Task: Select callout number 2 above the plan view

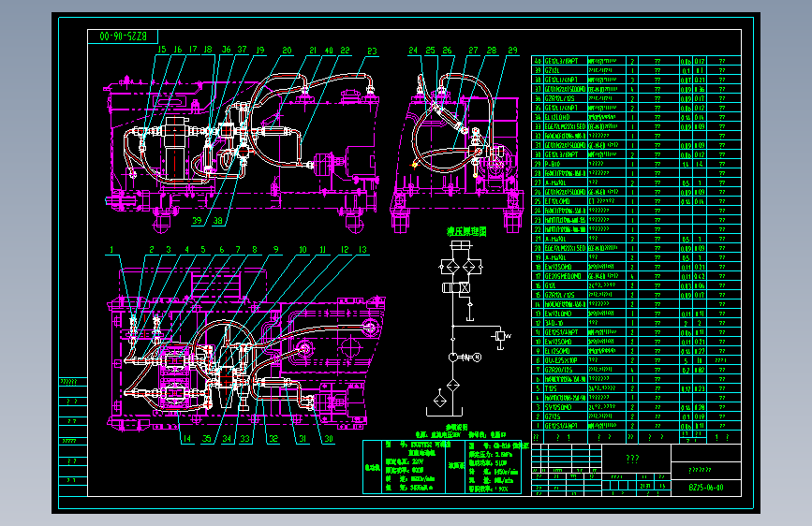Action: 151,250
